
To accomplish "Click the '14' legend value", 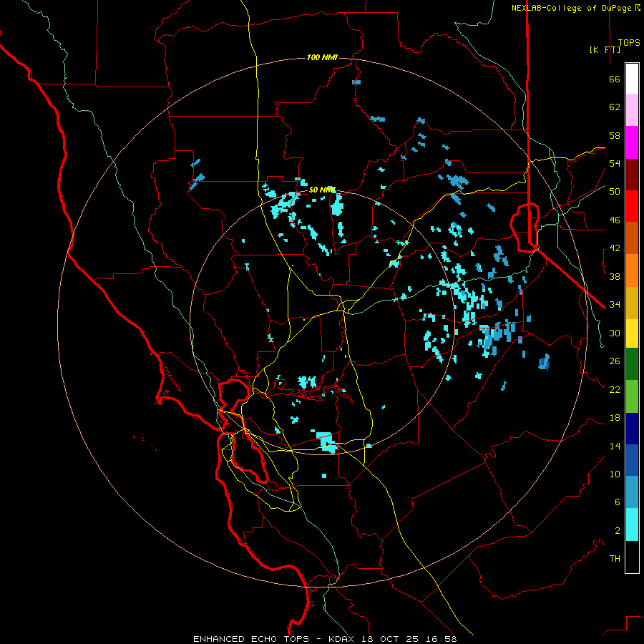I will tap(615, 446).
